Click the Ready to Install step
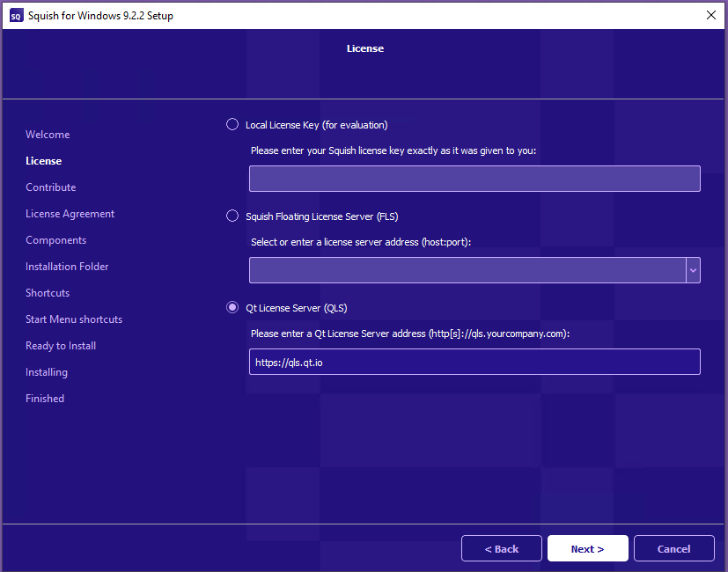The height and width of the screenshot is (572, 728). [61, 346]
